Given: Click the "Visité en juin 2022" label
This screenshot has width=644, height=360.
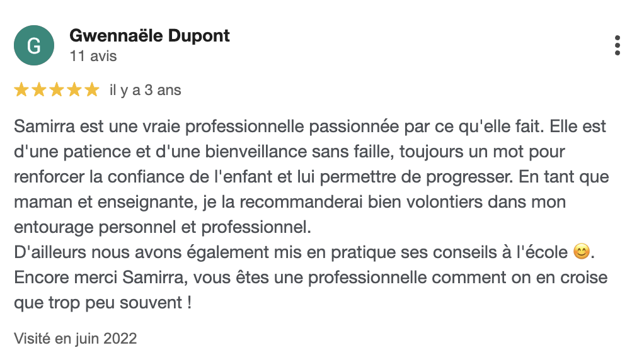Looking at the screenshot, I should (x=76, y=339).
